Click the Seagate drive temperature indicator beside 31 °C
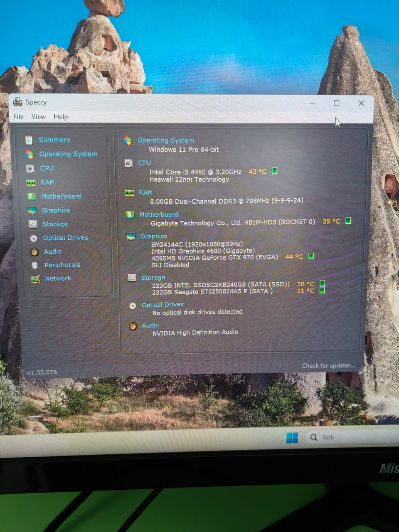The width and height of the screenshot is (399, 532). tap(322, 290)
